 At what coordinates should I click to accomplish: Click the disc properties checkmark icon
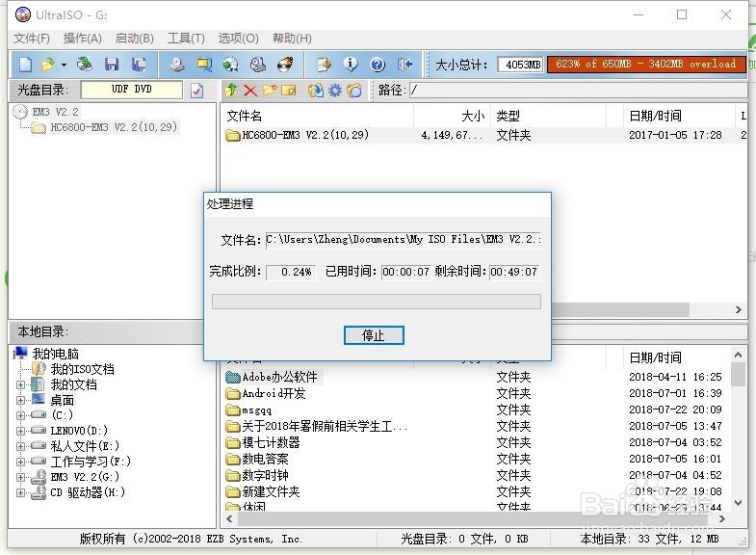click(x=196, y=91)
